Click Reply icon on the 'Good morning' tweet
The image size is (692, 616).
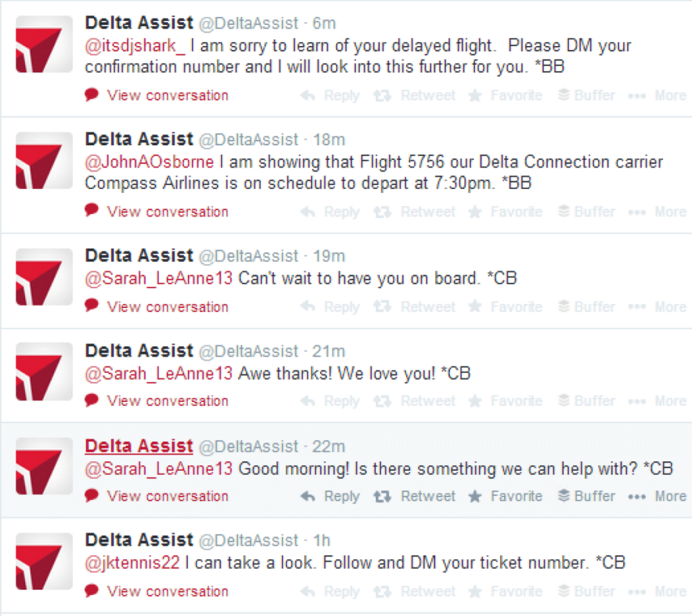click(308, 496)
